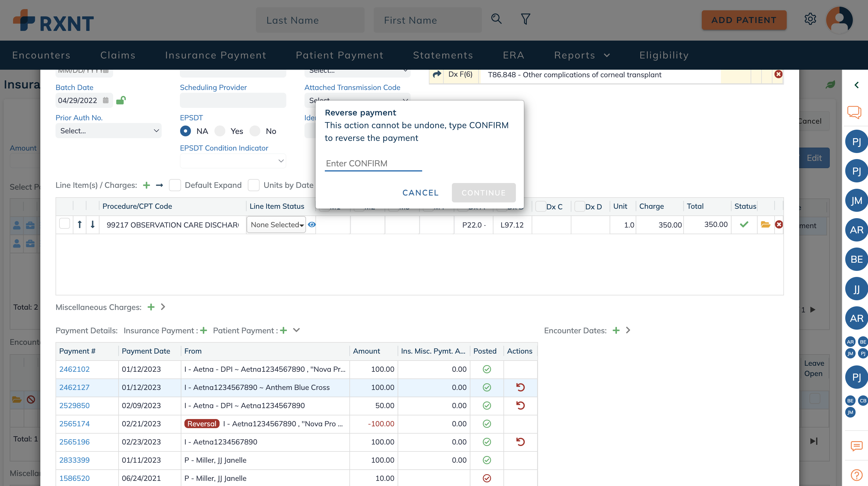The height and width of the screenshot is (486, 868).
Task: Open the Prior Auth No. dropdown
Action: [109, 131]
